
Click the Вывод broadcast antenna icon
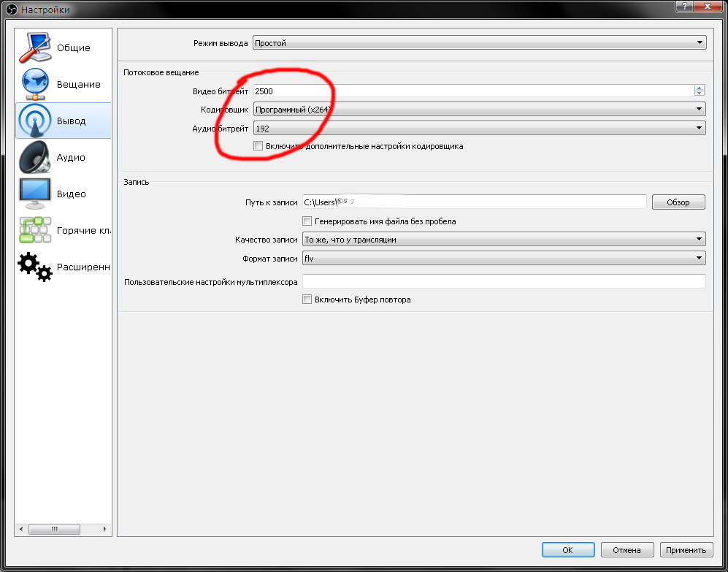(x=35, y=121)
